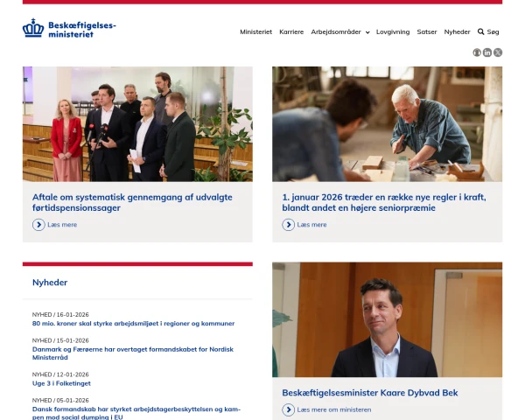The image size is (525, 420).
Task: Click arrow icon under seniorpræmie article
Action: [288, 225]
